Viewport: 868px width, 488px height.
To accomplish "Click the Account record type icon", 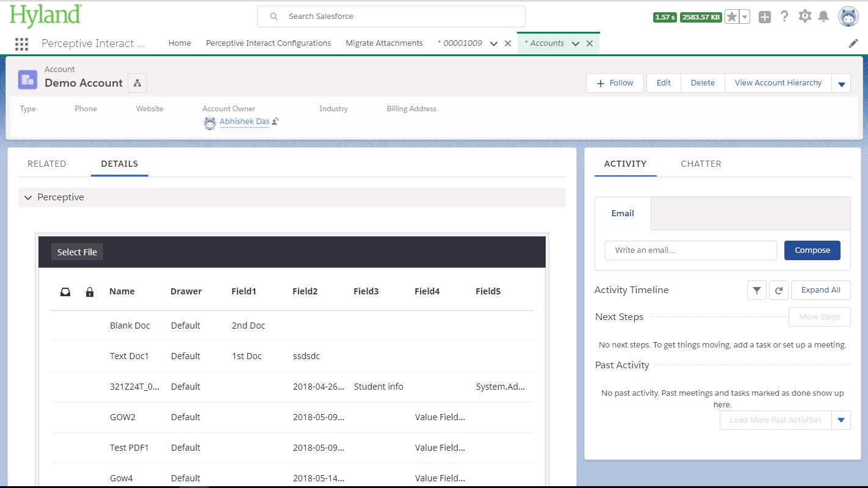I will [27, 79].
